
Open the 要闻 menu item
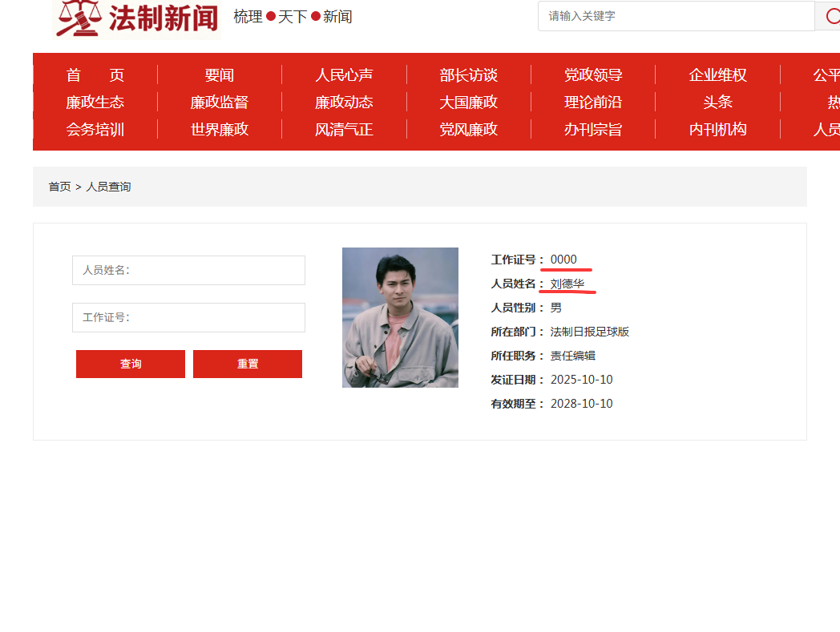point(218,74)
